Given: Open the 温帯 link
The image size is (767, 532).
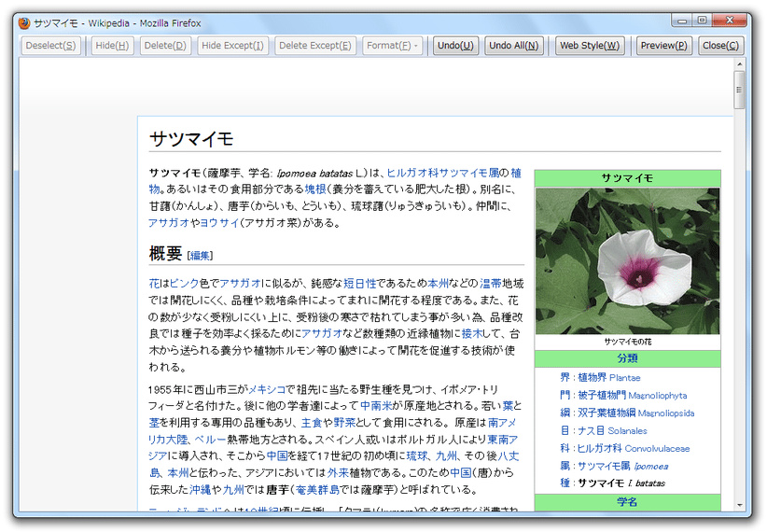Looking at the screenshot, I should coord(490,284).
